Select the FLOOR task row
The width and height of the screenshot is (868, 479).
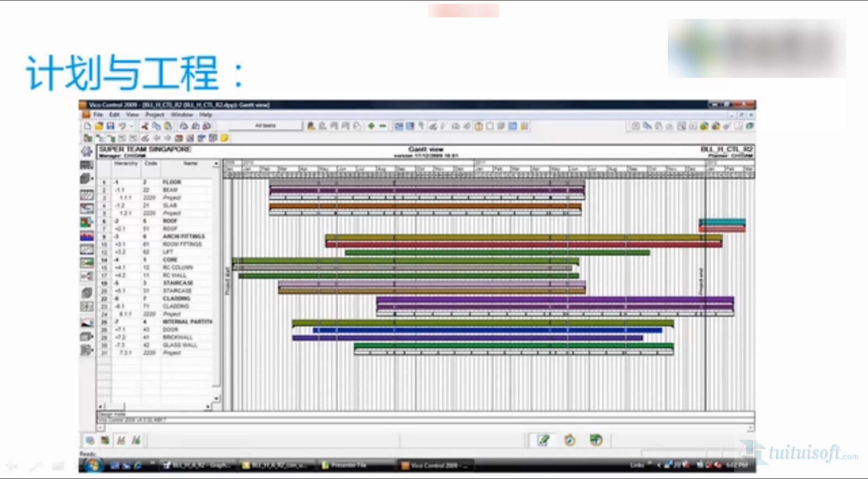tap(171, 182)
